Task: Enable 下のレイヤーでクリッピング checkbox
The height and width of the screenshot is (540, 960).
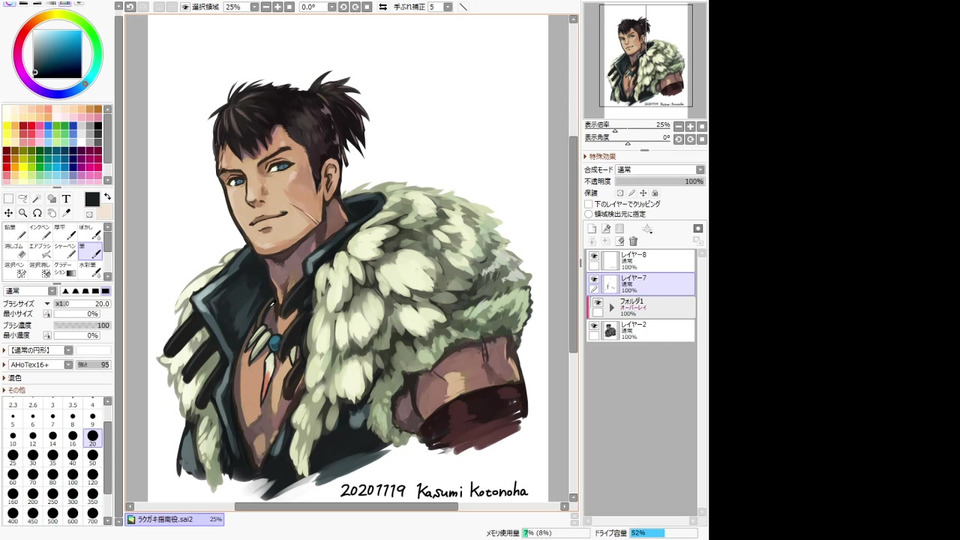Action: click(589, 203)
